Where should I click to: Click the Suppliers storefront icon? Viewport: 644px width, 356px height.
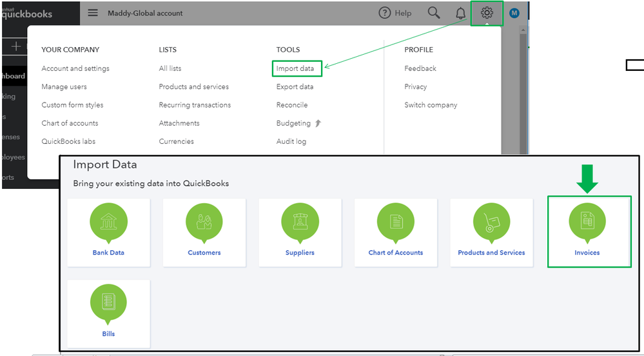tap(300, 222)
